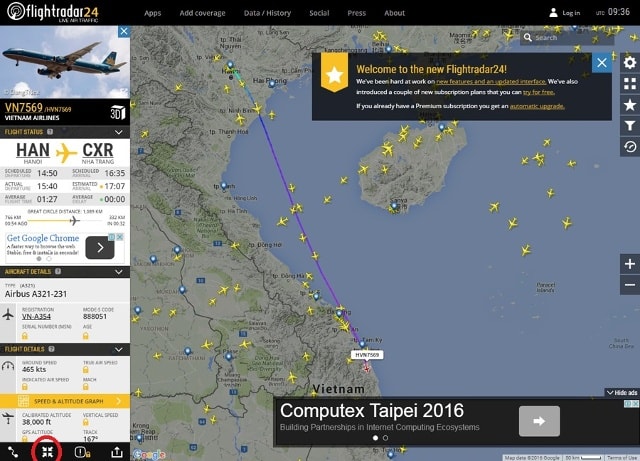
Task: Close the flight photo panel
Action: coord(124,31)
